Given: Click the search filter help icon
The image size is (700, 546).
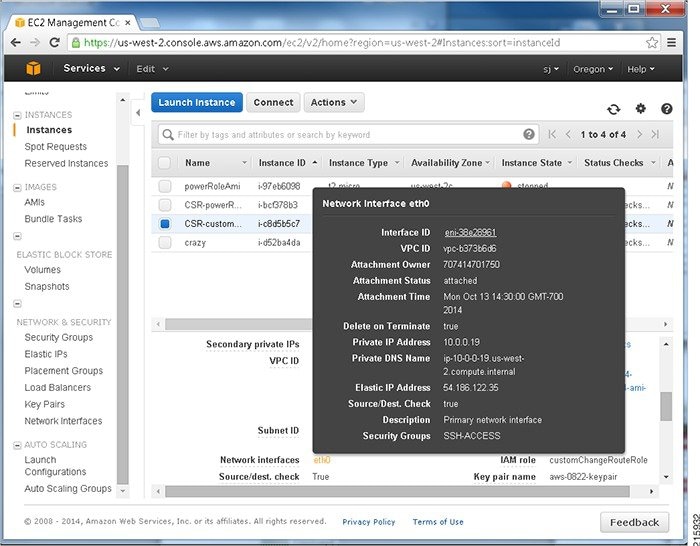Looking at the screenshot, I should pos(529,134).
